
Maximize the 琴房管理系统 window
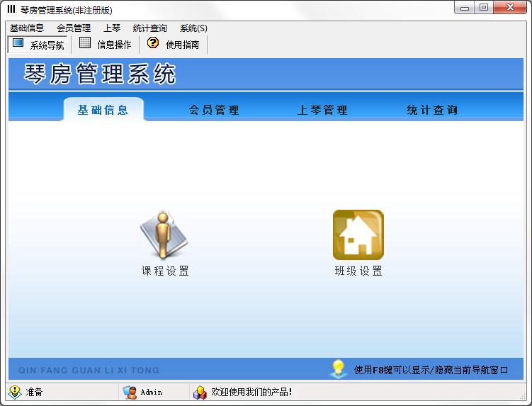[484, 8]
